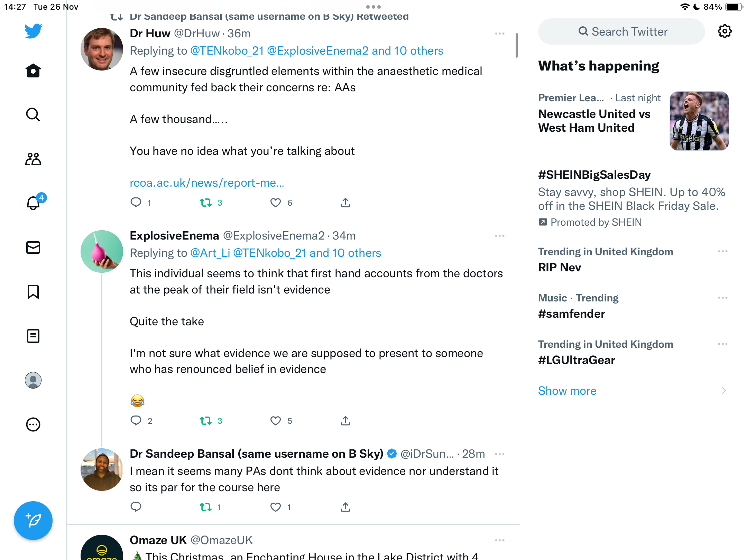Open Explore search in the sidebar
Viewport: 747px width, 560px height.
pos(33,115)
